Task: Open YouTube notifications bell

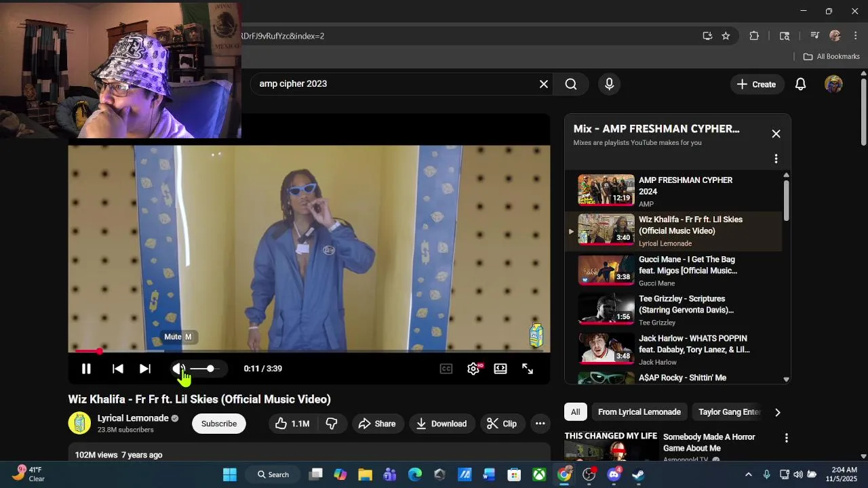Action: click(800, 84)
